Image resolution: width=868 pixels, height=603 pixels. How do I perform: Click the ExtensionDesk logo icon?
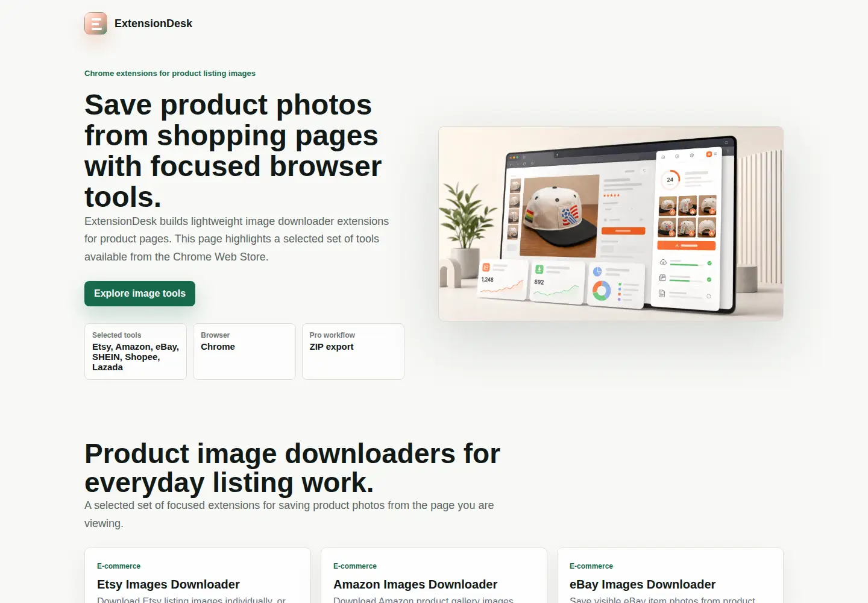coord(96,24)
